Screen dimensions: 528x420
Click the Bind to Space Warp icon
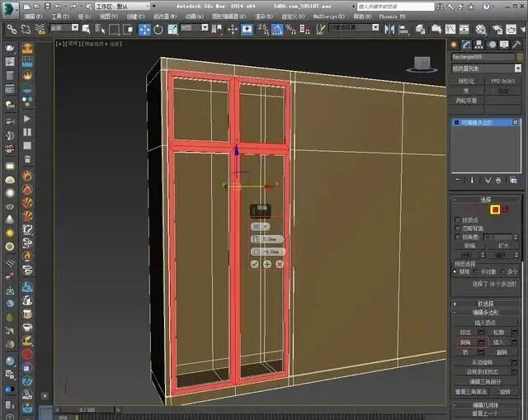pyautogui.click(x=40, y=30)
